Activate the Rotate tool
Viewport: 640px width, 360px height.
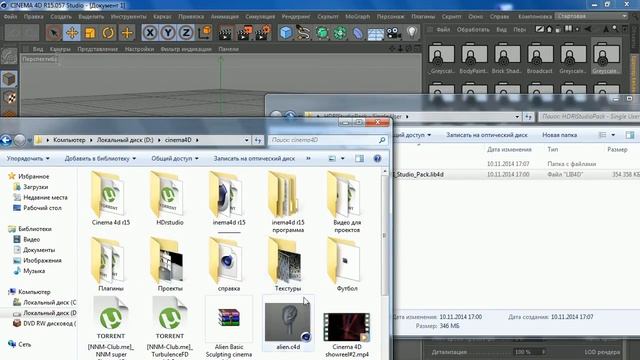tap(108, 33)
